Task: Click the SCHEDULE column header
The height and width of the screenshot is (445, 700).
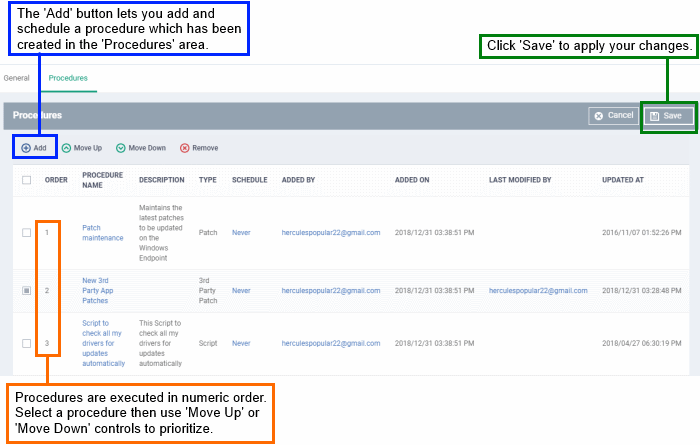Action: click(x=250, y=180)
